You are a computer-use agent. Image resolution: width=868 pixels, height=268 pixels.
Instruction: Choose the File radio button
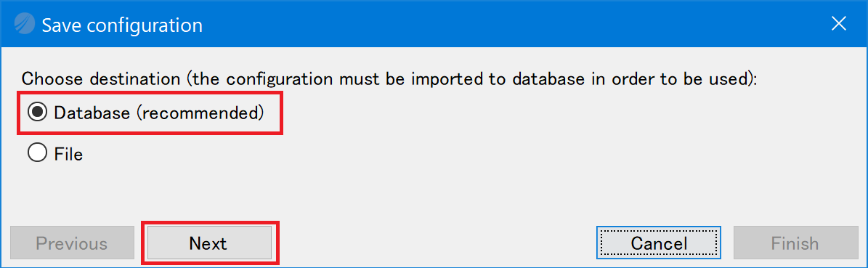click(x=37, y=153)
